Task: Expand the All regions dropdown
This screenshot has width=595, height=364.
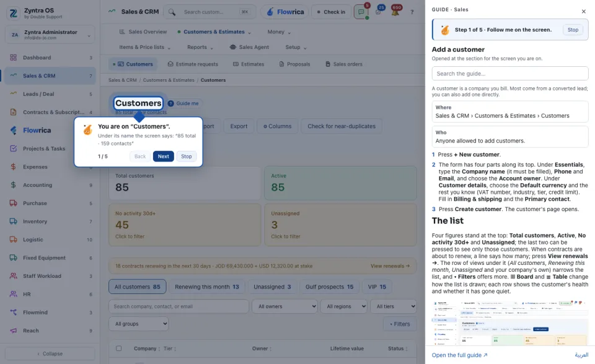Action: point(344,306)
